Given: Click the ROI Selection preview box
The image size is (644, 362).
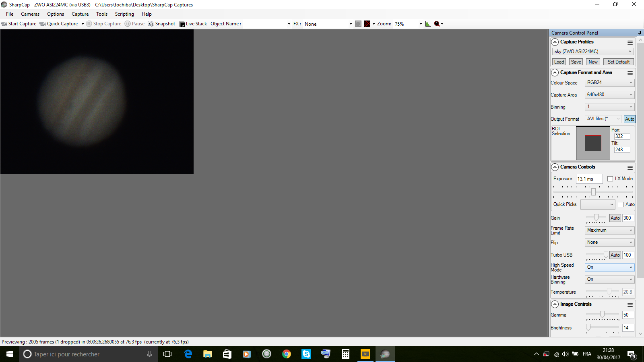Looking at the screenshot, I should (593, 143).
